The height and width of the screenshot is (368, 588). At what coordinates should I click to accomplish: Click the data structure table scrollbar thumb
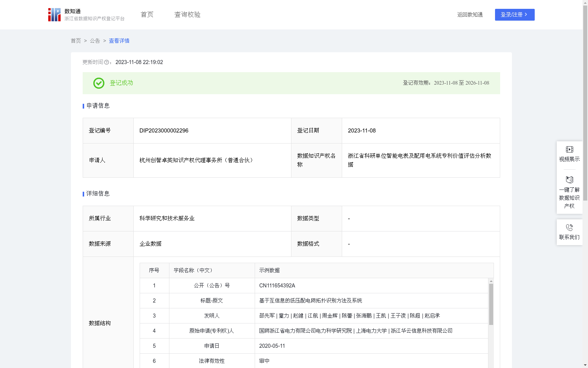[491, 304]
